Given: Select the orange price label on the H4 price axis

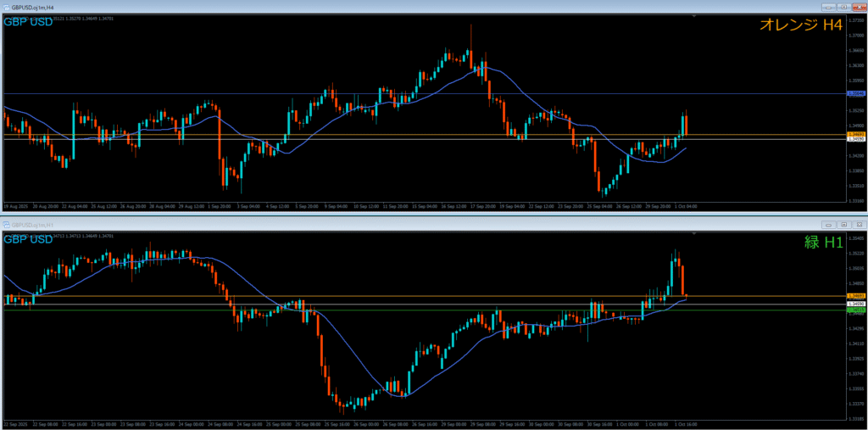Looking at the screenshot, I should pos(855,134).
